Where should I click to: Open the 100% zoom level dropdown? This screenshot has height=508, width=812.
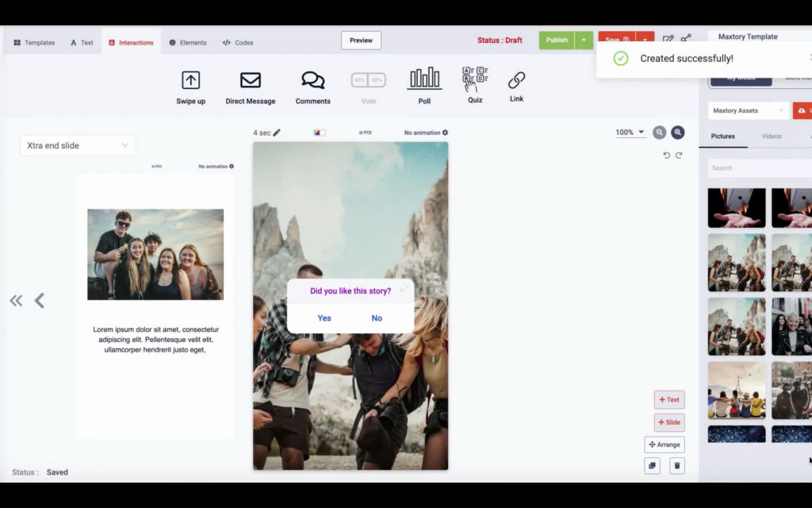click(x=630, y=133)
